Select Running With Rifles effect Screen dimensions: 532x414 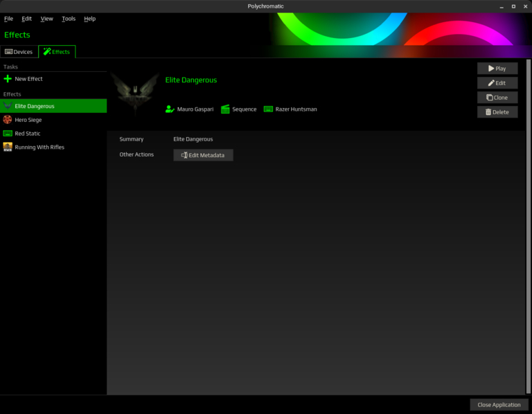point(53,147)
